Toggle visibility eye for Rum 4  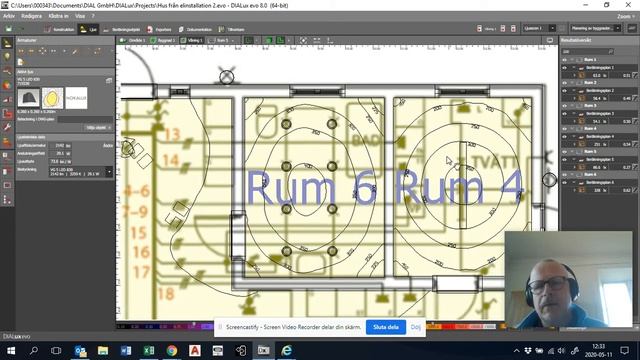[x=564, y=129]
